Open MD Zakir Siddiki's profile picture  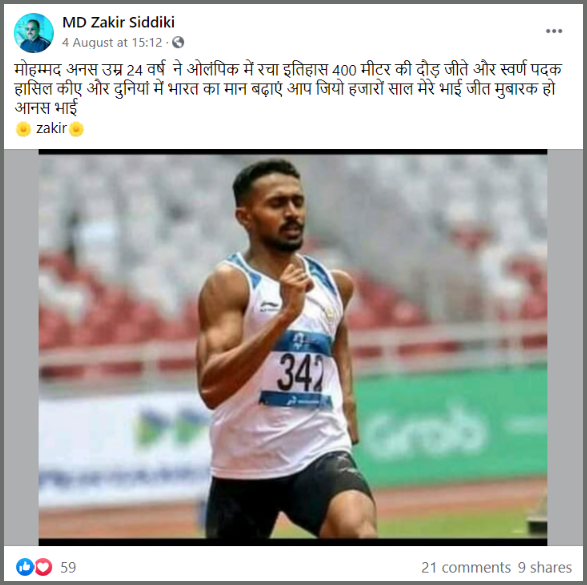(x=33, y=33)
